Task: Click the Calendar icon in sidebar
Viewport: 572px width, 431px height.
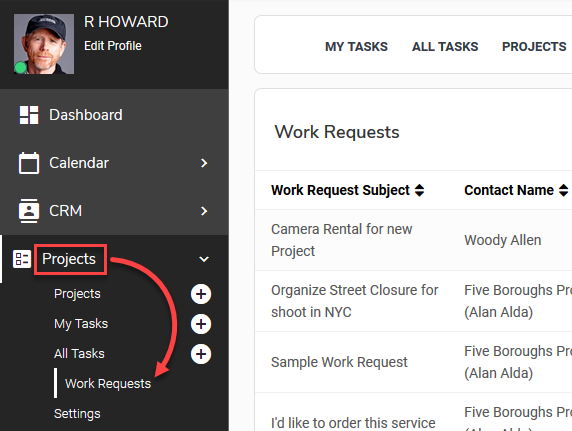Action: 29,163
